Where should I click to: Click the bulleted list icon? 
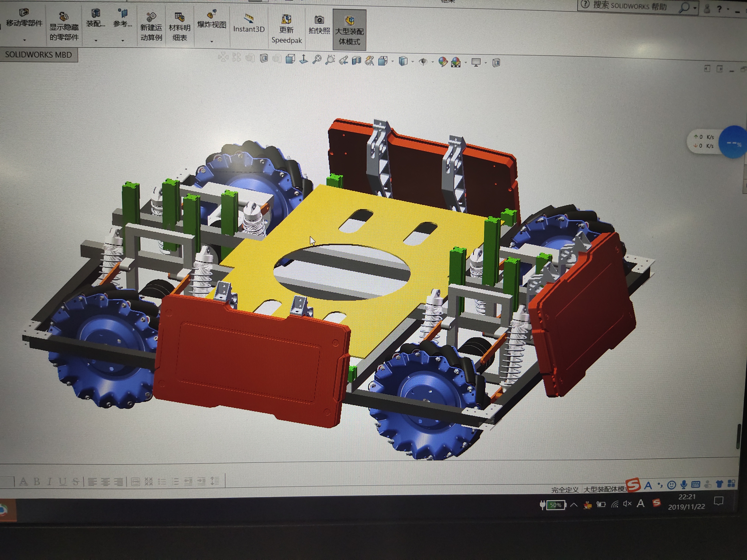pyautogui.click(x=162, y=481)
